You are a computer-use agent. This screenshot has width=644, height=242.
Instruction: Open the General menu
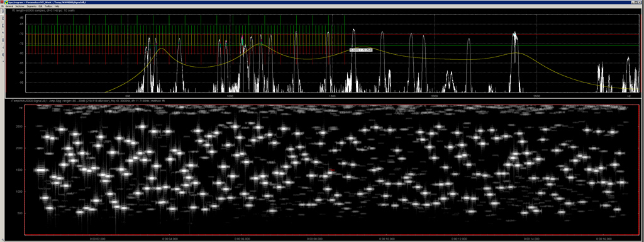click(9, 6)
